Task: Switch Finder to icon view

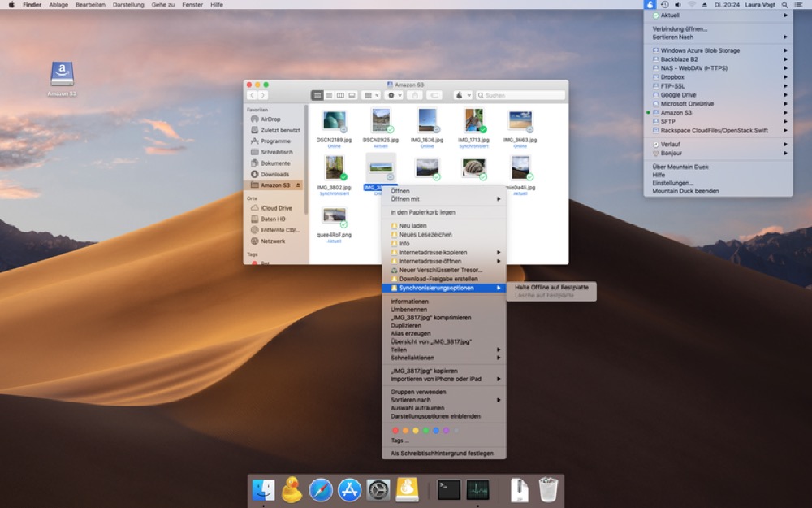Action: (317, 95)
